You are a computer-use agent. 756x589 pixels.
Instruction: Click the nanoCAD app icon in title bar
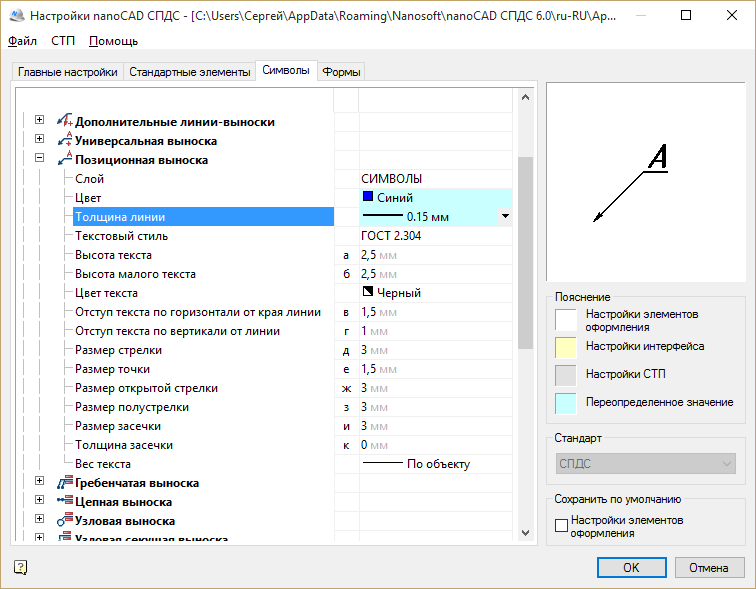click(x=17, y=15)
